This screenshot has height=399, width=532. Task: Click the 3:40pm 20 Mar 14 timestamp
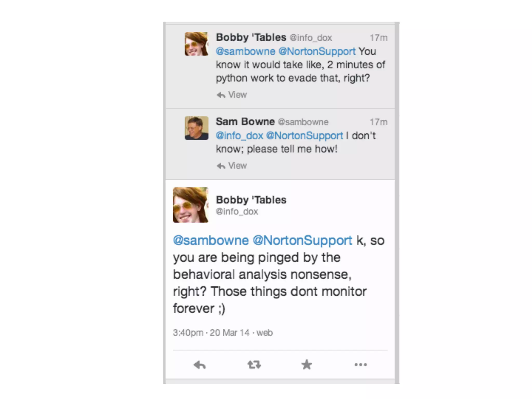[223, 333]
